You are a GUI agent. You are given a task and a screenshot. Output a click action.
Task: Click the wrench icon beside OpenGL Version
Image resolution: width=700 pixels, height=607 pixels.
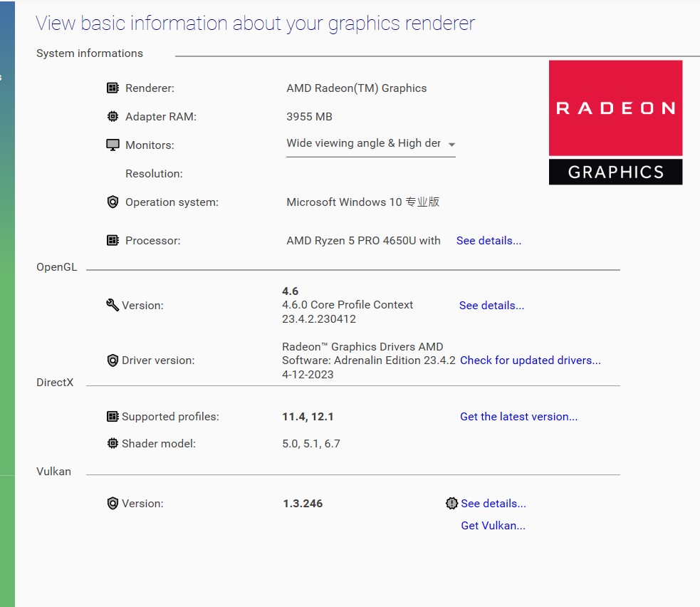coord(113,304)
